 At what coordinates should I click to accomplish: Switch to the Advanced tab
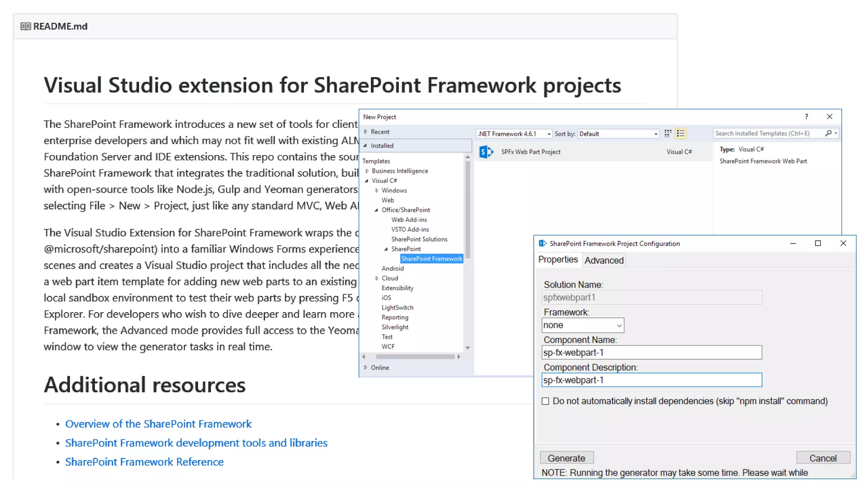[x=604, y=261]
